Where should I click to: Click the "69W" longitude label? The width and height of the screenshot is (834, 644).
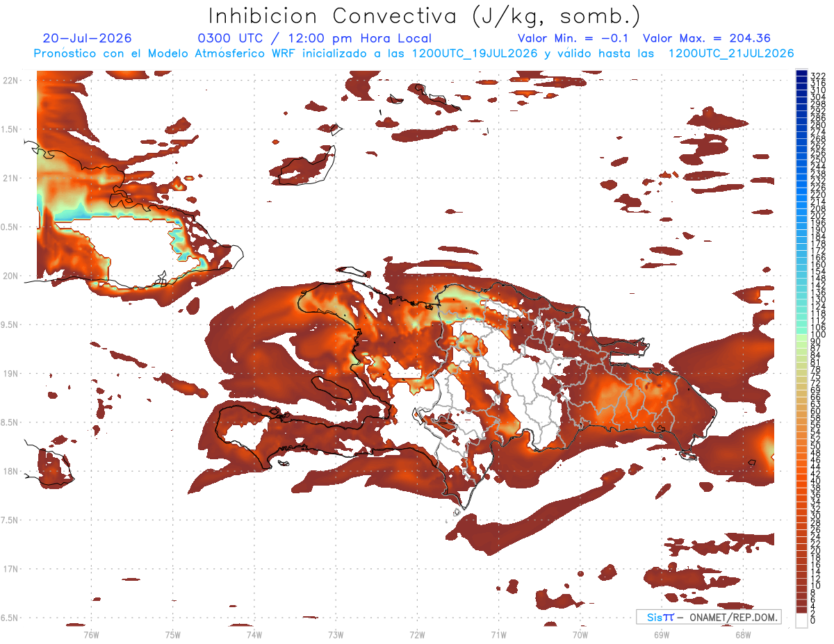coord(662,634)
